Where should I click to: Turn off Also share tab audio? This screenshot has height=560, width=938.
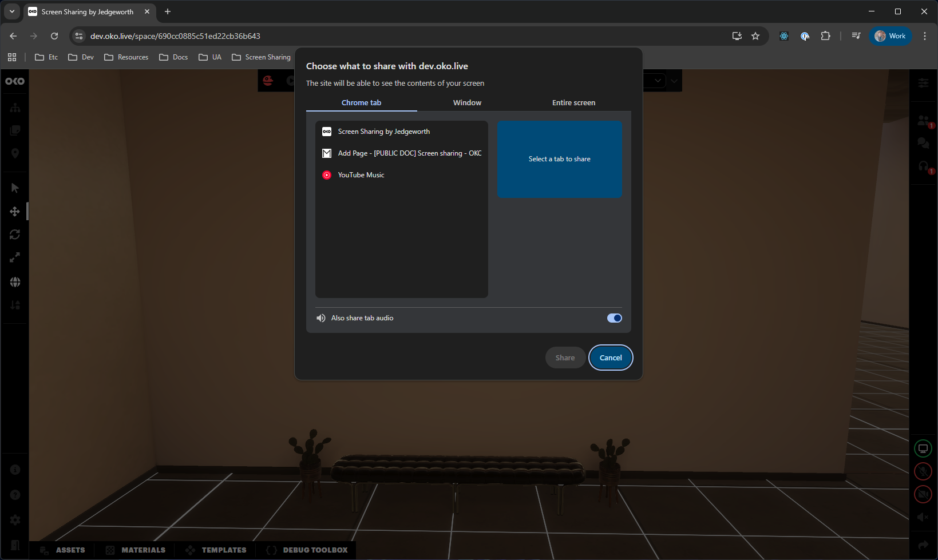(x=614, y=318)
